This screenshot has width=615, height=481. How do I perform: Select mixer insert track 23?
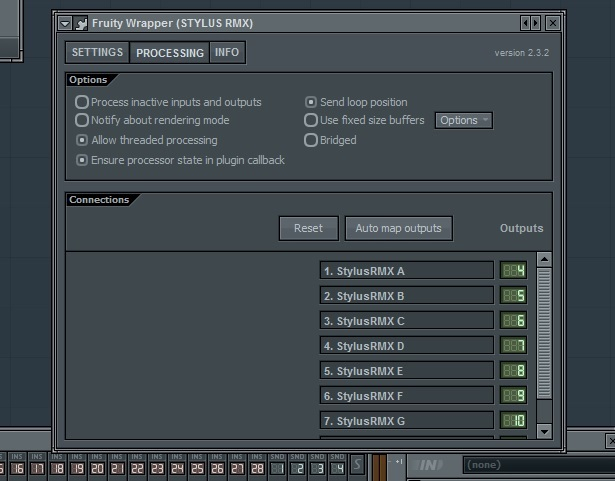click(x=157, y=466)
